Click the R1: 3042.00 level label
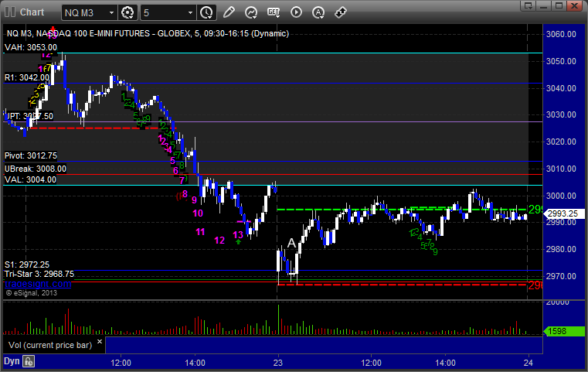 pyautogui.click(x=26, y=77)
